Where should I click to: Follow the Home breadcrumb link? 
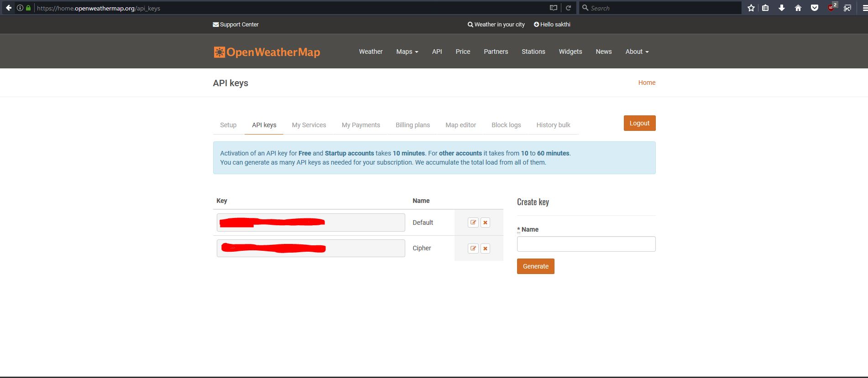(x=647, y=83)
